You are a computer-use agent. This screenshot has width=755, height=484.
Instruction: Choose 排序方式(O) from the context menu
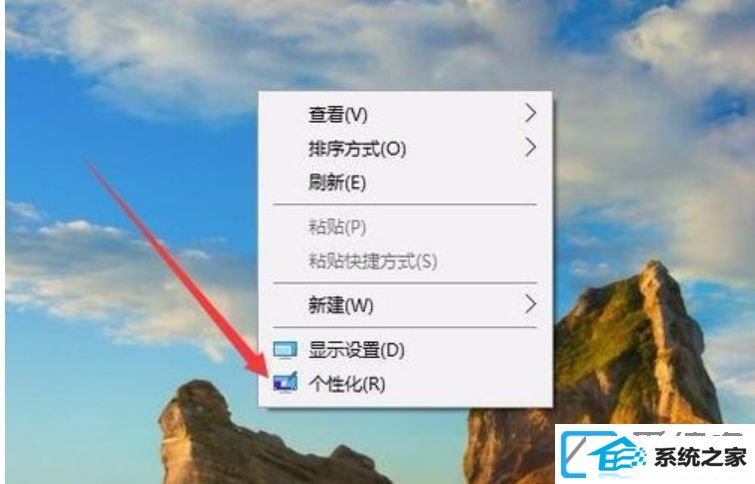click(x=405, y=148)
